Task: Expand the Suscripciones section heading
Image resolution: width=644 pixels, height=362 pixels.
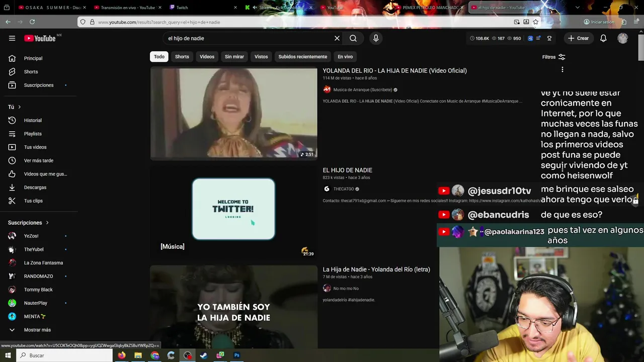Action: pos(29,223)
